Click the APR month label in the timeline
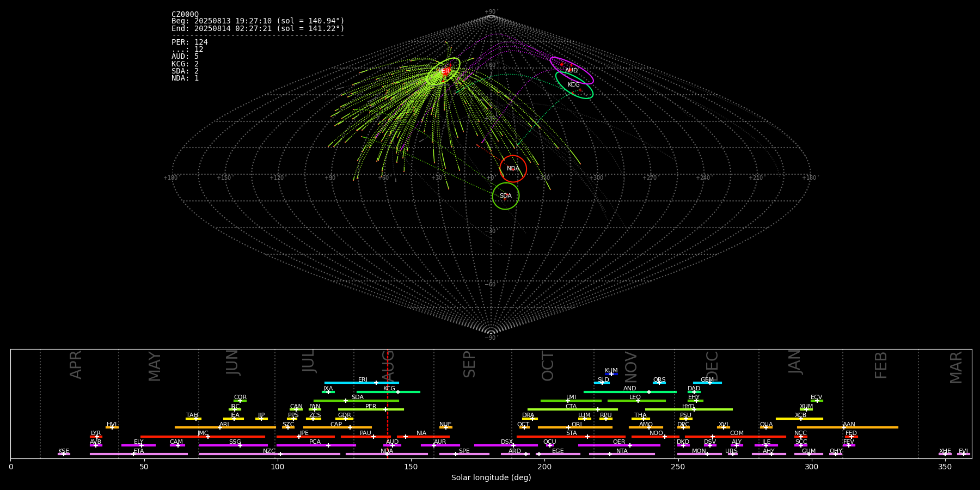Viewport: 980px width, 490px height. (x=76, y=365)
